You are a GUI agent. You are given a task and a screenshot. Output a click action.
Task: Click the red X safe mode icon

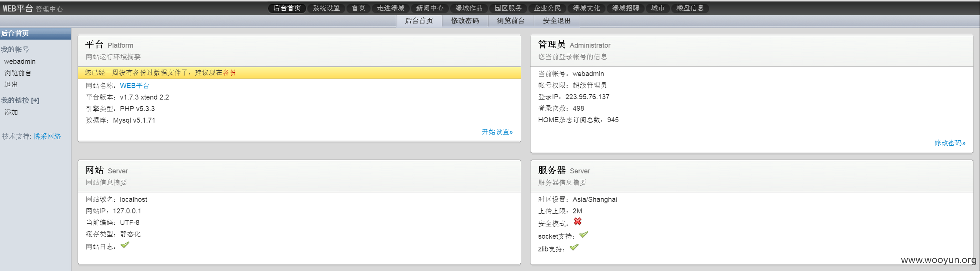coord(577,221)
